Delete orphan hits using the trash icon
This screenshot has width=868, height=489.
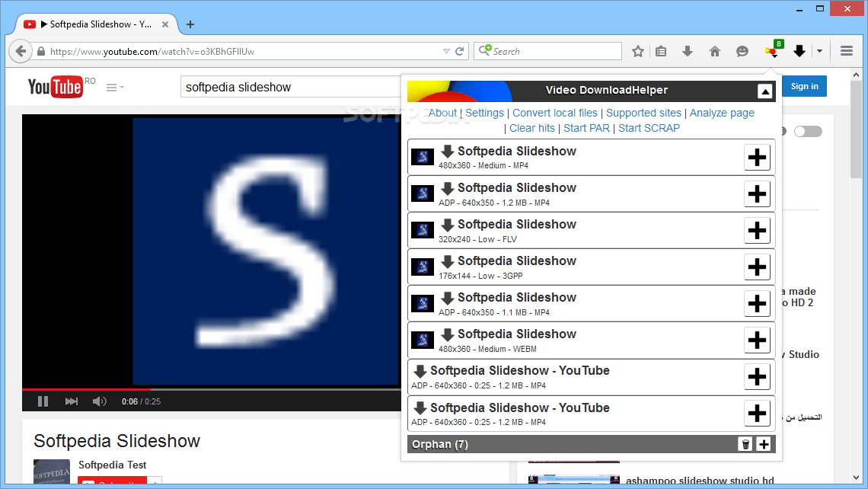[745, 444]
